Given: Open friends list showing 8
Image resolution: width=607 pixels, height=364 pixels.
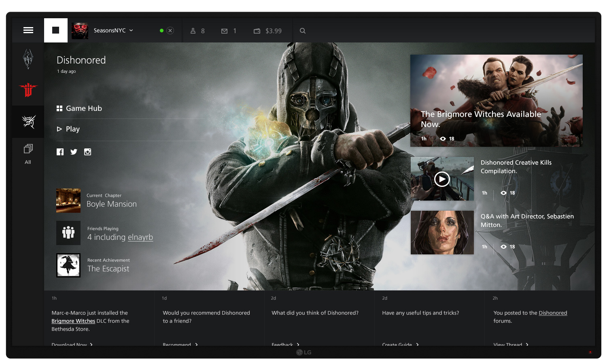Looking at the screenshot, I should tap(197, 31).
